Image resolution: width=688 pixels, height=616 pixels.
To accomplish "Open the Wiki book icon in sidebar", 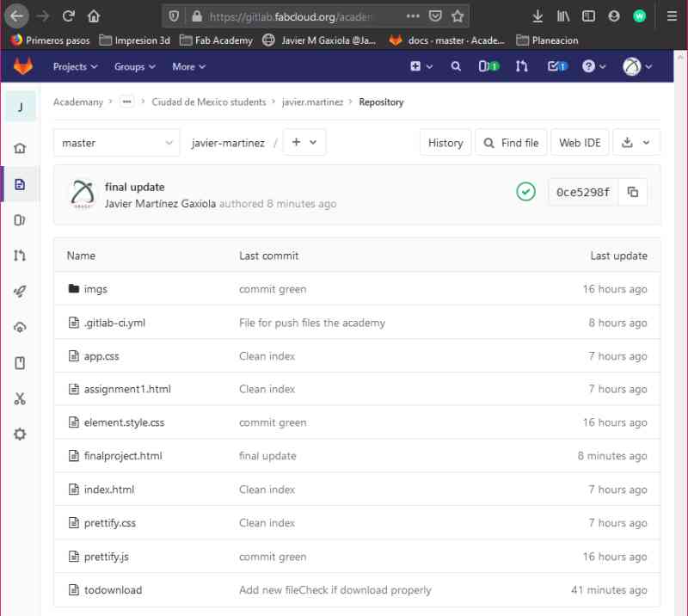I will [20, 363].
